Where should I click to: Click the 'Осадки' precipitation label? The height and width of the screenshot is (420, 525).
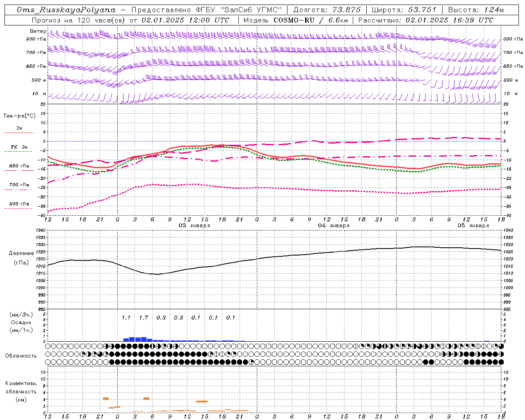tap(21, 322)
